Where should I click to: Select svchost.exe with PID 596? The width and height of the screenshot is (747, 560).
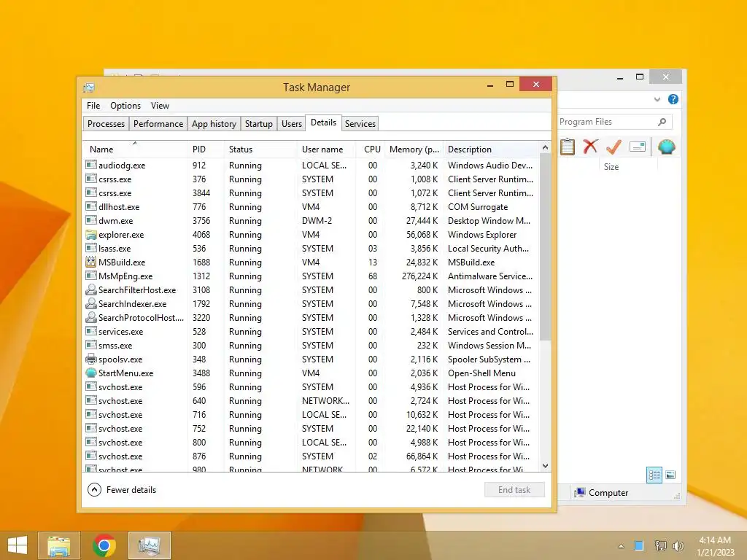pyautogui.click(x=311, y=386)
